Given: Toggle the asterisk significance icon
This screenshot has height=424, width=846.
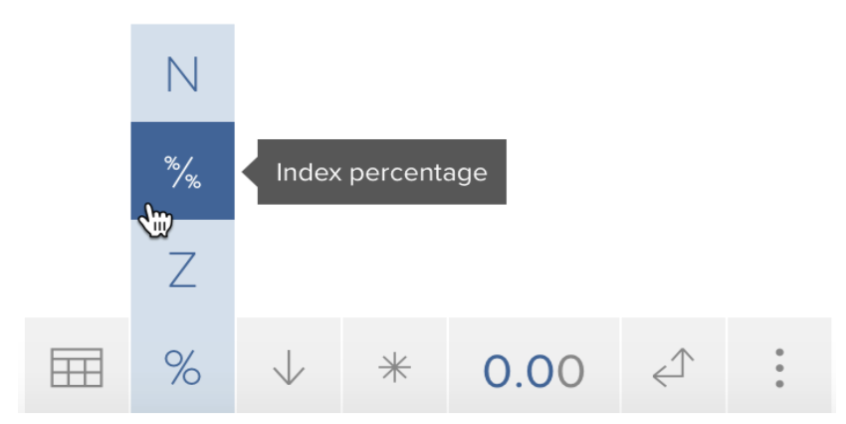Looking at the screenshot, I should point(394,367).
